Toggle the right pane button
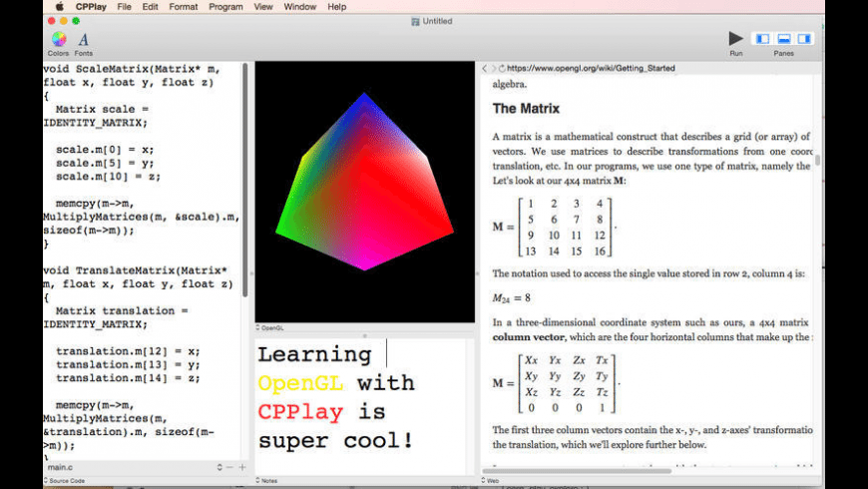This screenshot has height=489, width=868. pyautogui.click(x=804, y=39)
